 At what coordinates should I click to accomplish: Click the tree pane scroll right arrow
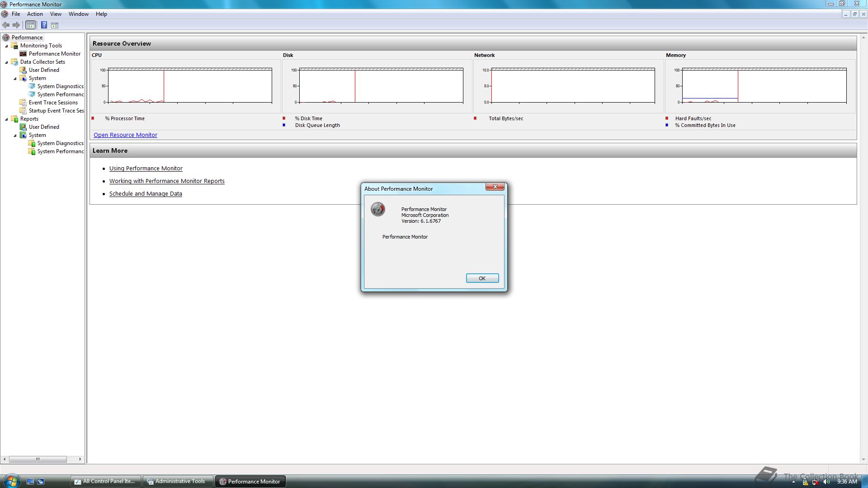click(80, 459)
